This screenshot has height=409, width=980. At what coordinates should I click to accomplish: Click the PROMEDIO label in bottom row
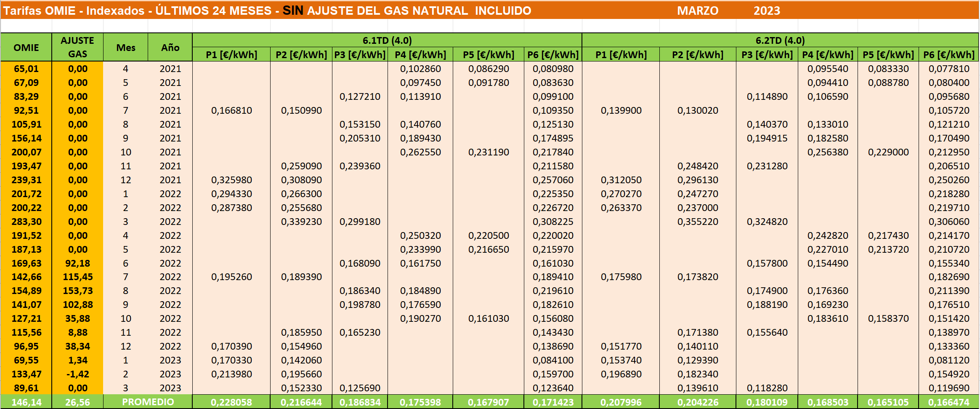click(148, 402)
